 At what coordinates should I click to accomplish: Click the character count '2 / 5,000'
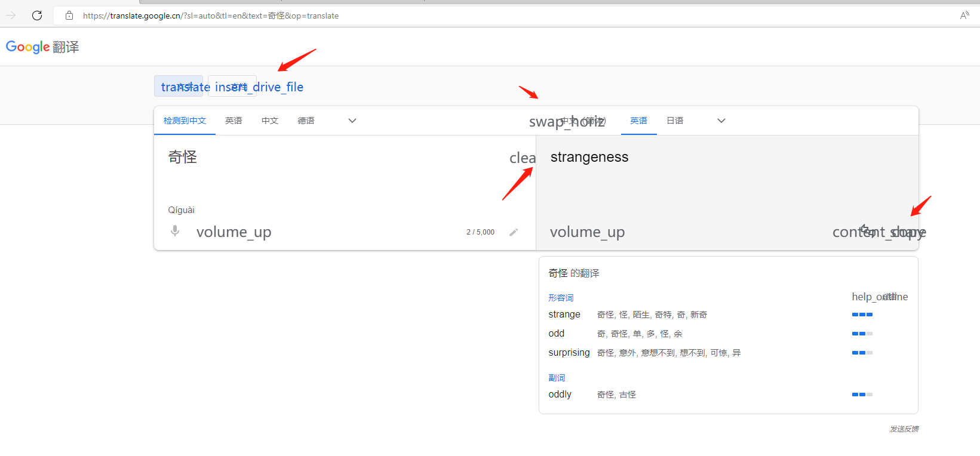(481, 232)
